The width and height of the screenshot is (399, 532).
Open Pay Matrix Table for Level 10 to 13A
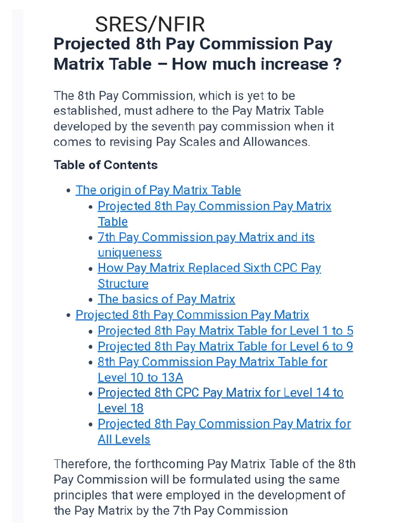[212, 362]
